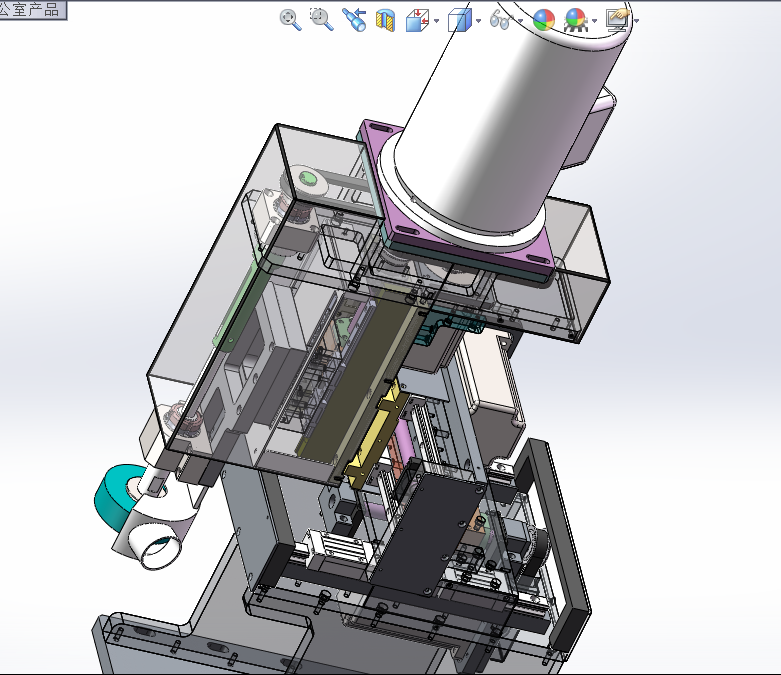This screenshot has width=781, height=675.
Task: Open the Display Style dropdown arrow
Action: (x=479, y=21)
